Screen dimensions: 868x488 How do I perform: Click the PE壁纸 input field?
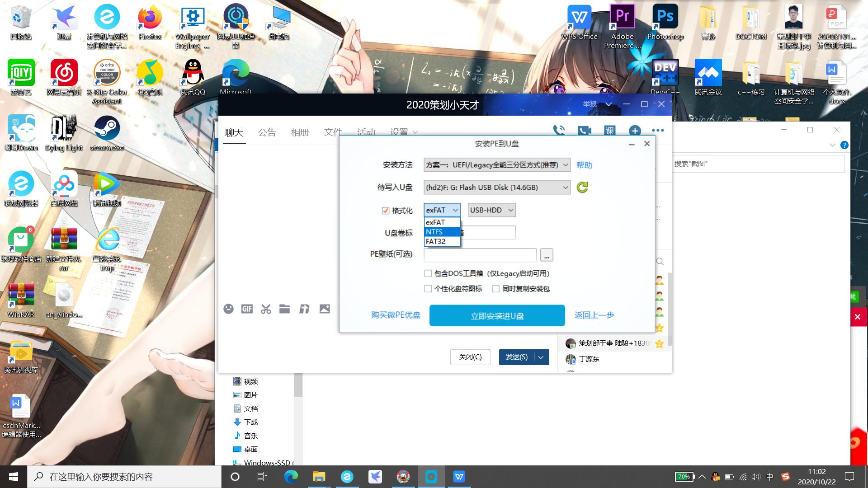[480, 255]
